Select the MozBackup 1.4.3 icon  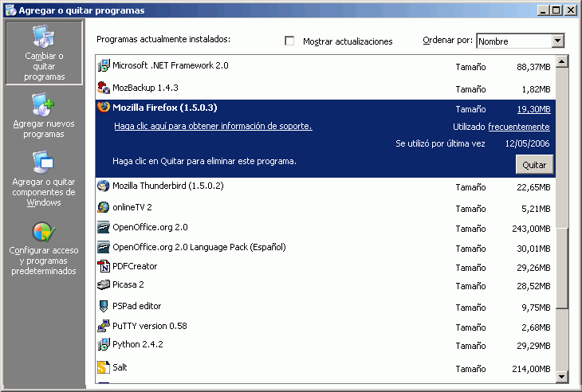(103, 88)
